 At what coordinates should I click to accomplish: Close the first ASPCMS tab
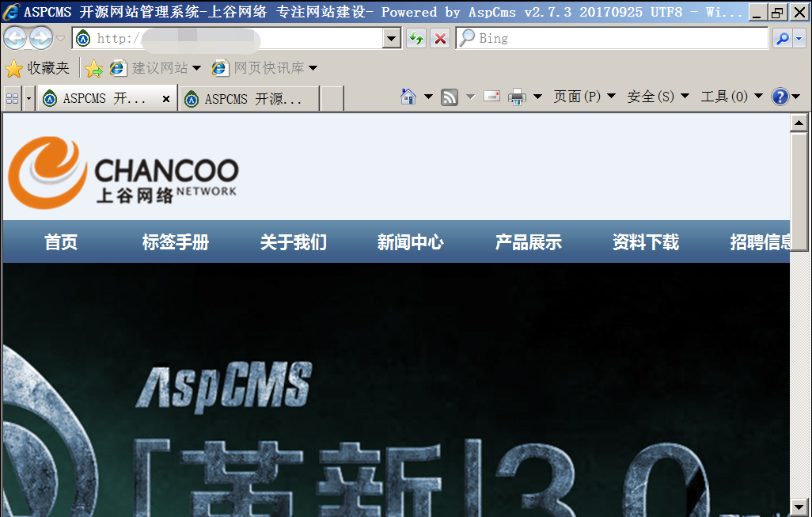coord(165,99)
